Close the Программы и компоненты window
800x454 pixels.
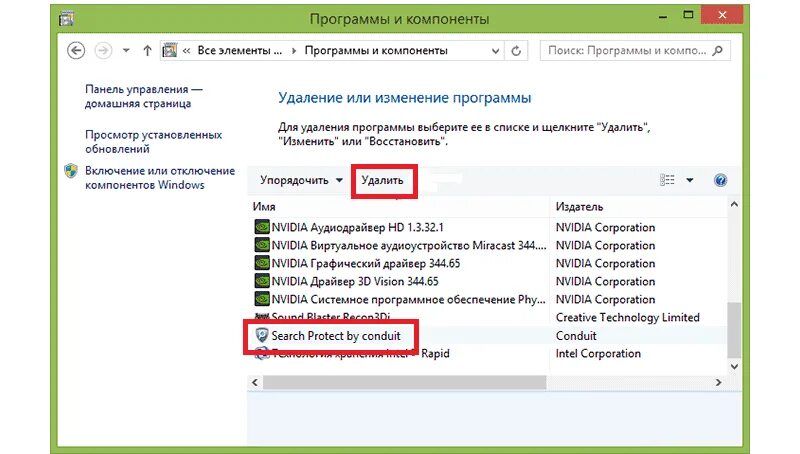point(722,15)
